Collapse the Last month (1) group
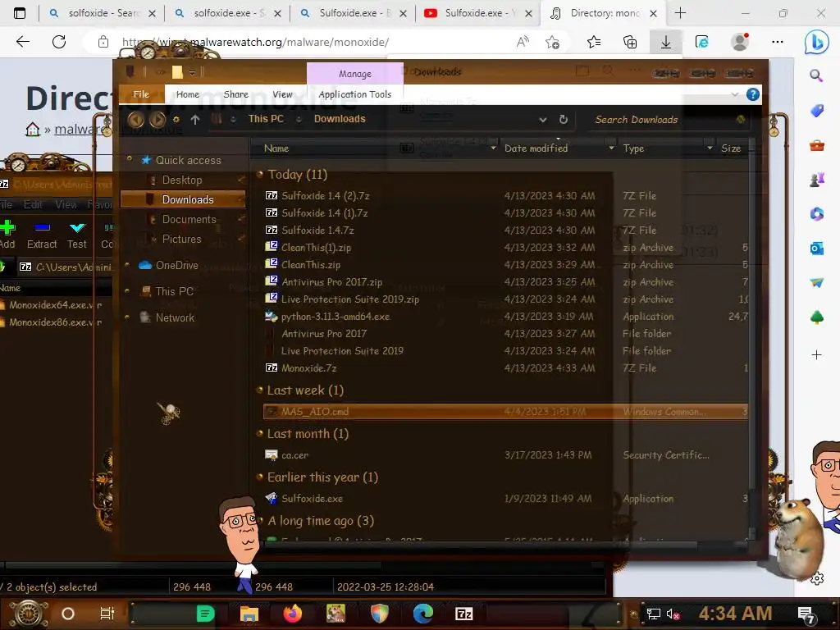Screen dimensions: 840x630 click(x=260, y=433)
